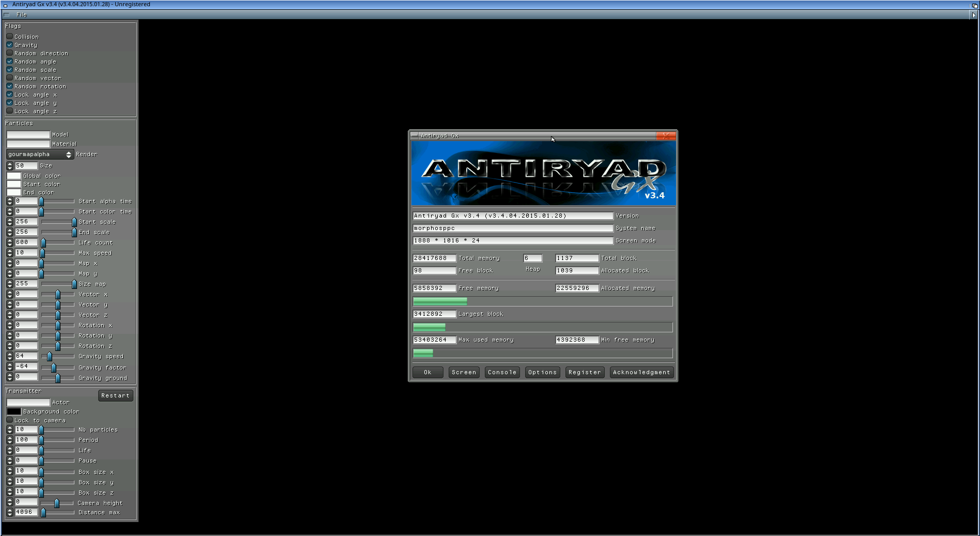Image resolution: width=980 pixels, height=536 pixels.
Task: Click the stepper arrows for Distance max
Action: tap(10, 512)
